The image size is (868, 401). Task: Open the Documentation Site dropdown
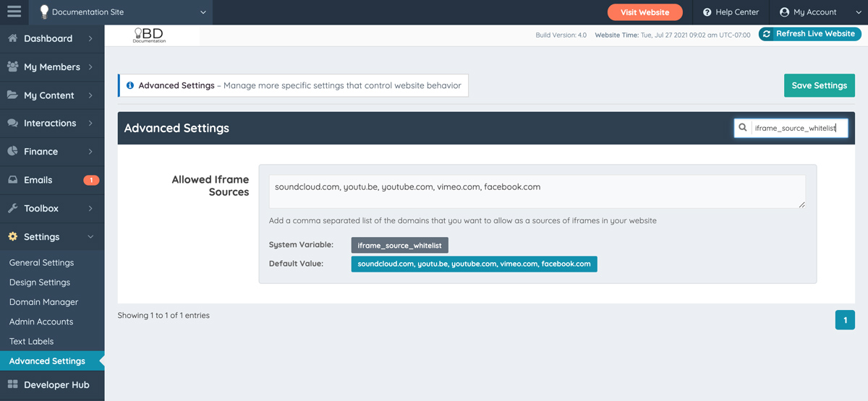[122, 12]
